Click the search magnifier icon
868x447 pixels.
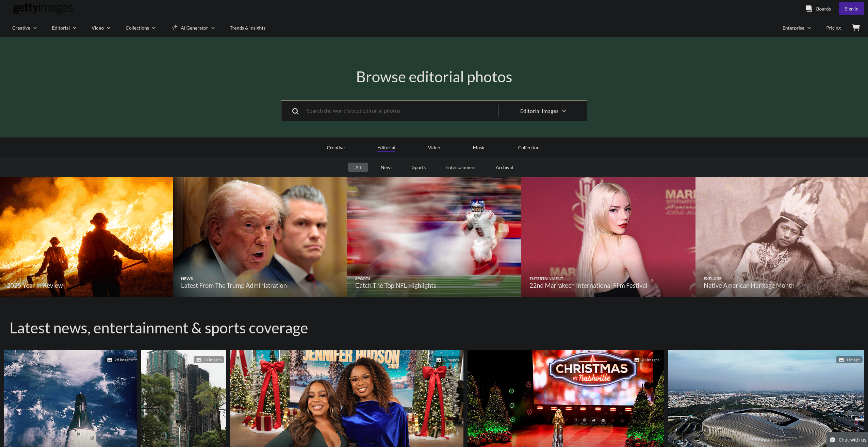point(295,111)
